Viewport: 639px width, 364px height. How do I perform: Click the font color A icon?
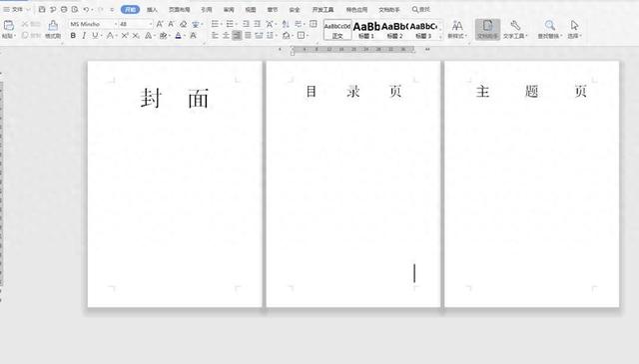click(x=178, y=36)
